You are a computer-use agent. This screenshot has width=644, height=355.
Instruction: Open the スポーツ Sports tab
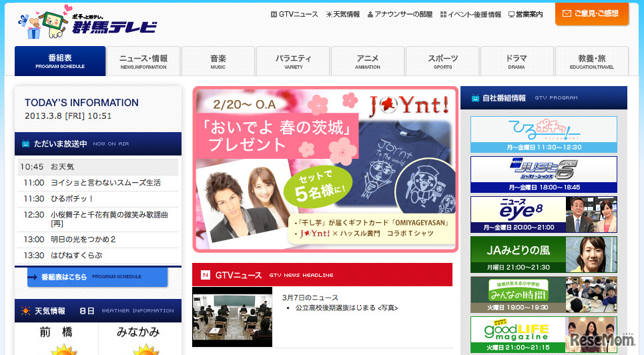tap(442, 61)
